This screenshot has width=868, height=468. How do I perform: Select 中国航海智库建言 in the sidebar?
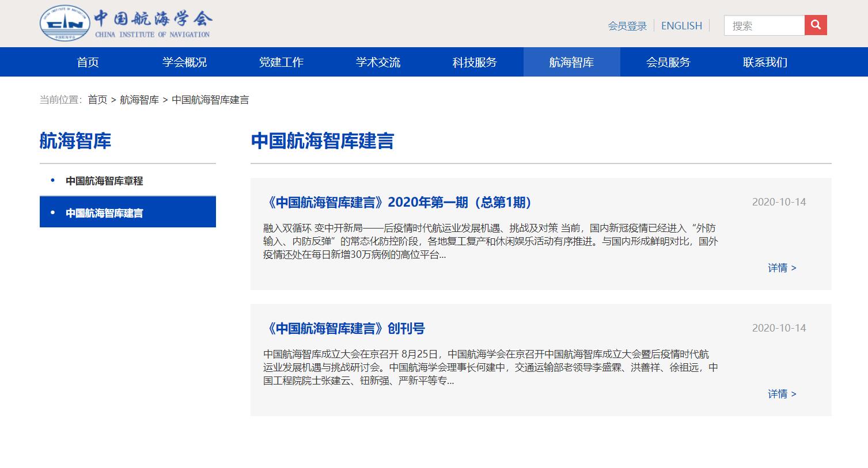pos(128,212)
